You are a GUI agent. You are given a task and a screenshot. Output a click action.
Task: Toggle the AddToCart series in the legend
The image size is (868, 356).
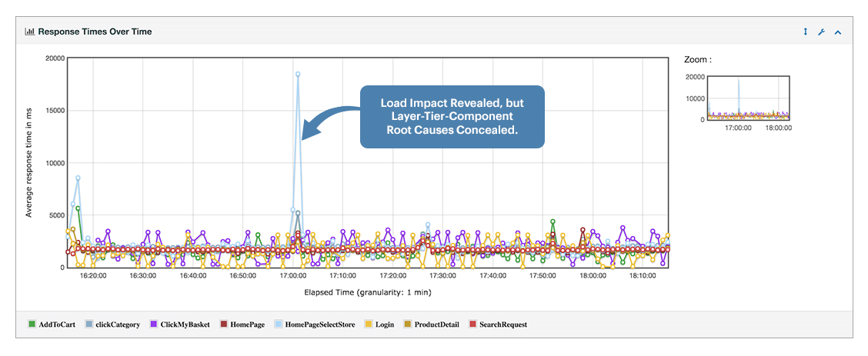52,324
